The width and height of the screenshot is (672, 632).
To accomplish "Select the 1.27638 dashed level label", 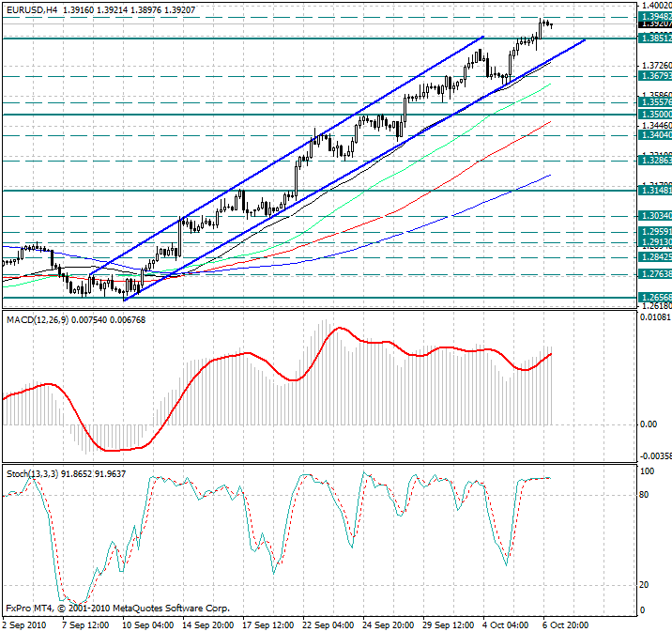I will (654, 274).
